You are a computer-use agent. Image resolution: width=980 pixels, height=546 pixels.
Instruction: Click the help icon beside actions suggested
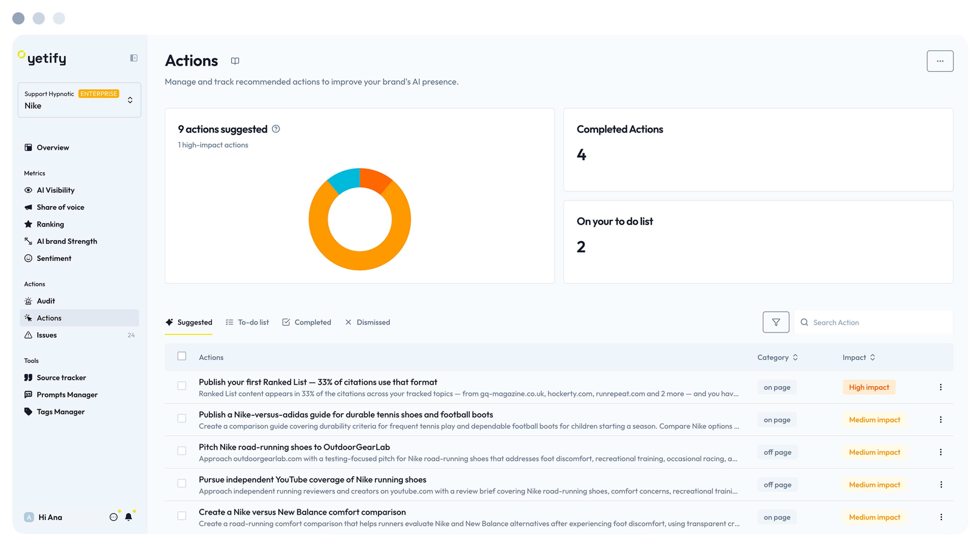[x=276, y=129]
